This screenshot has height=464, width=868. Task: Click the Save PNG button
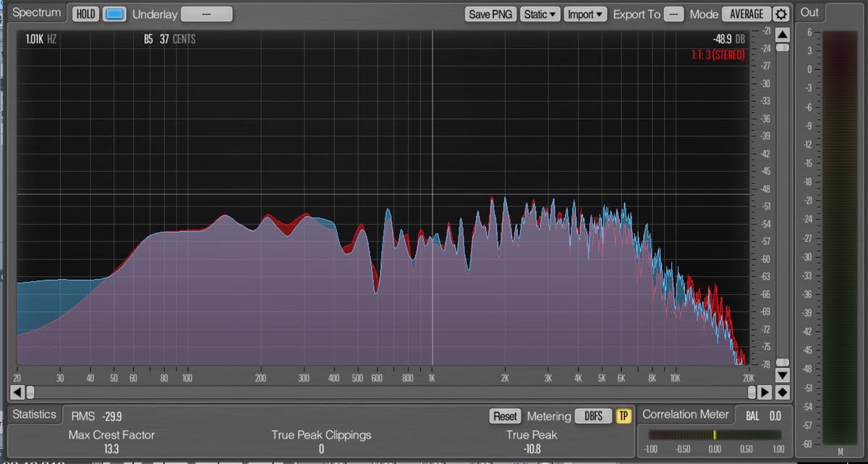click(490, 14)
